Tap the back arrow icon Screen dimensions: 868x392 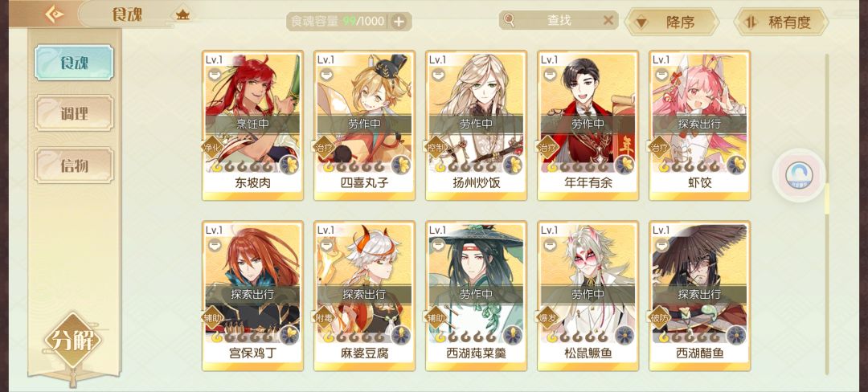click(x=54, y=14)
